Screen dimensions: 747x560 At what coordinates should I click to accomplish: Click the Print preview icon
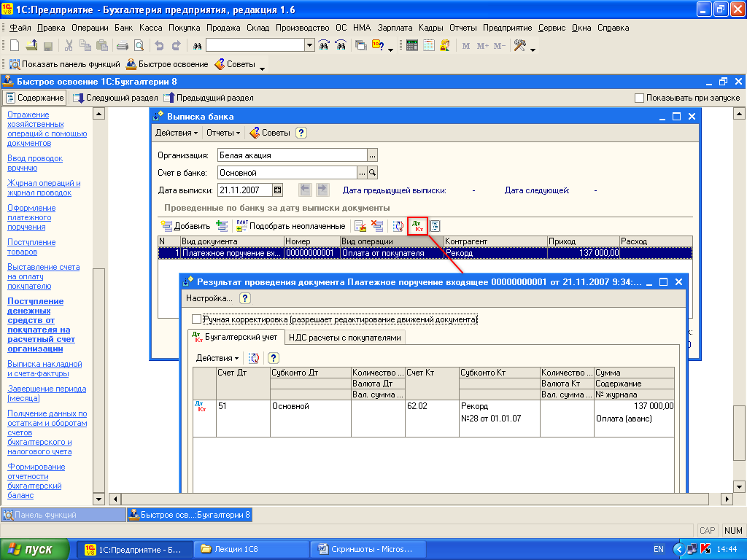pos(139,46)
